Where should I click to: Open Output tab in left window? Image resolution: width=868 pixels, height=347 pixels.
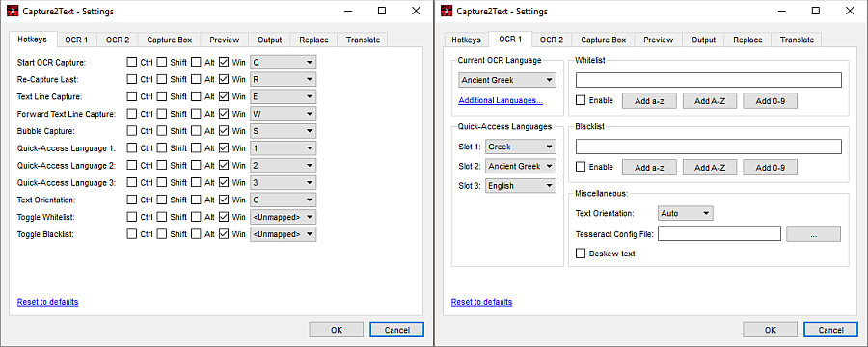click(x=270, y=40)
